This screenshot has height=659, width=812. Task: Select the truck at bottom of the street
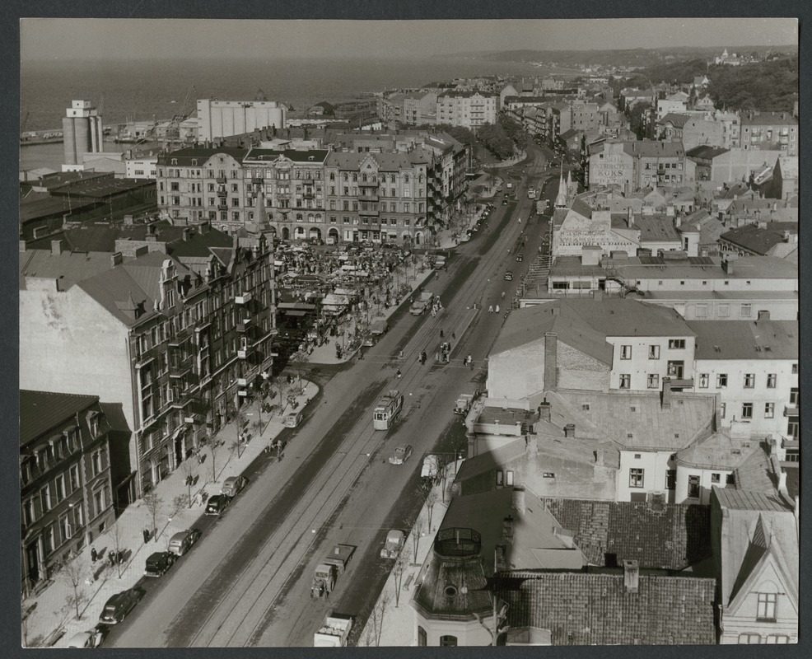(331, 569)
